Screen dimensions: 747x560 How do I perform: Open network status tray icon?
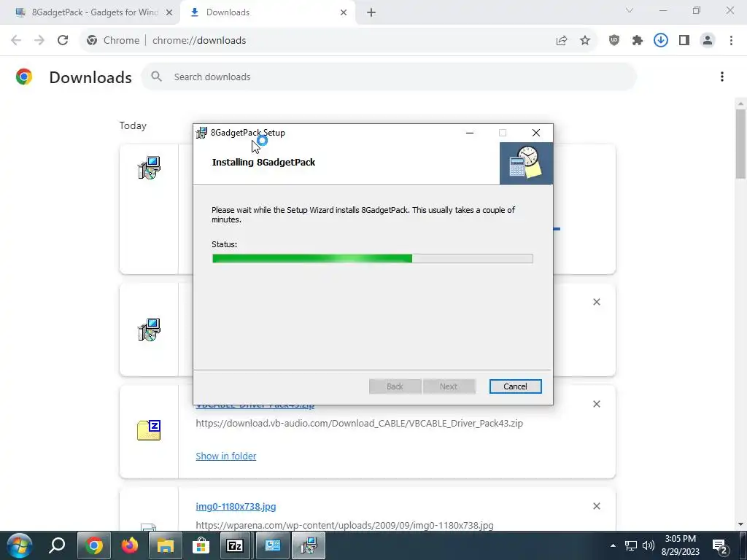tap(631, 545)
